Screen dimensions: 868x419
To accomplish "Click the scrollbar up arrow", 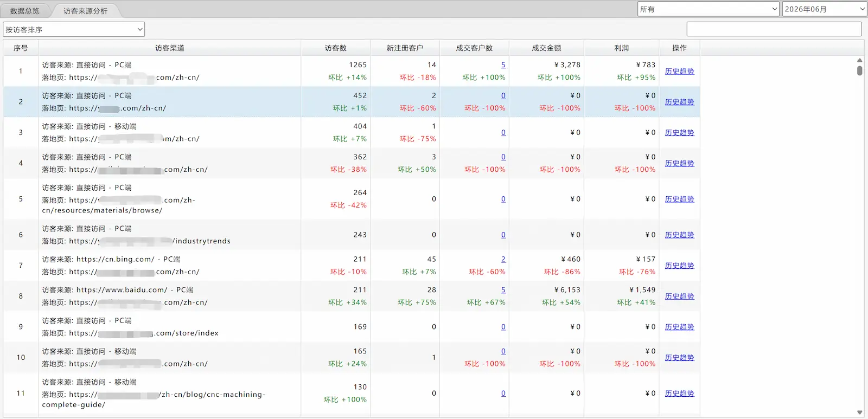I will (x=860, y=60).
